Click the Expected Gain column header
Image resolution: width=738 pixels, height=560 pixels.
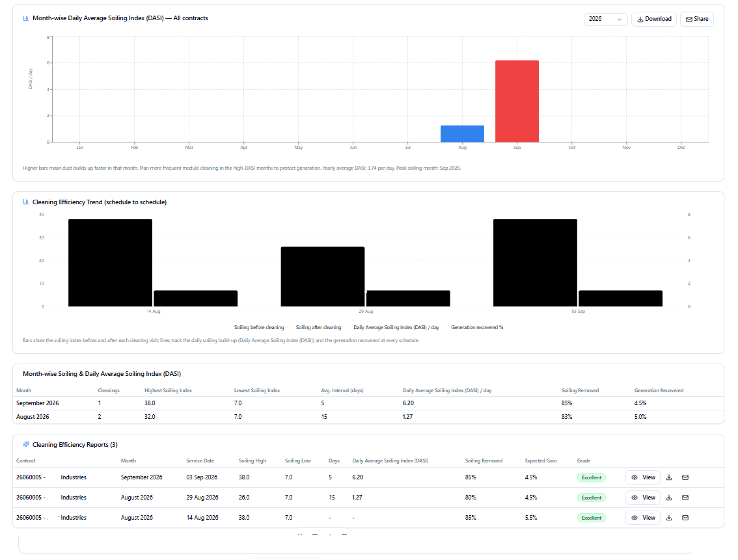(541, 460)
